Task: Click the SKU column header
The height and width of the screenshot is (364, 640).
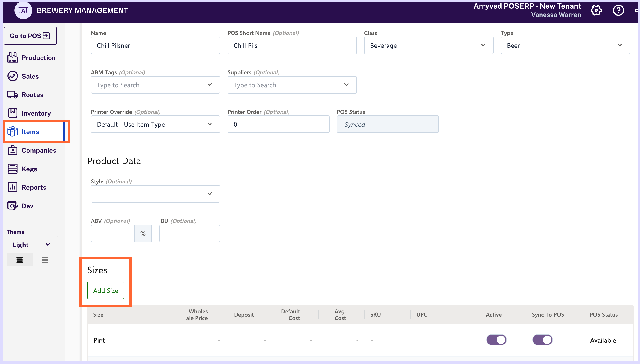Action: (375, 314)
